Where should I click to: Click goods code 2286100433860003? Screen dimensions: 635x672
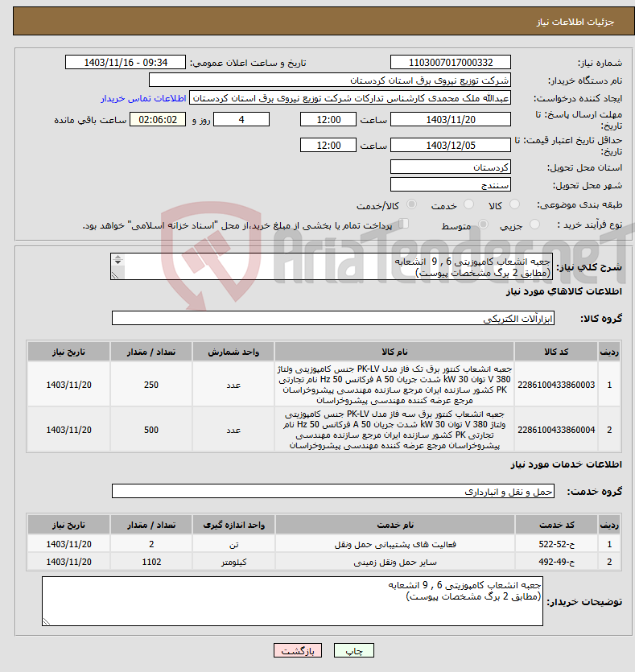click(x=556, y=385)
